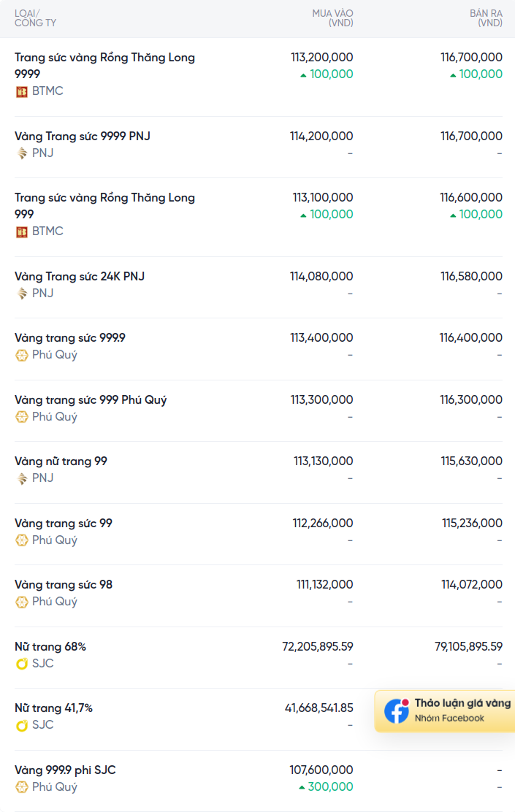This screenshot has height=812, width=515.
Task: Click the SJC ring icon under Nữ trang 41,7%
Action: click(21, 726)
